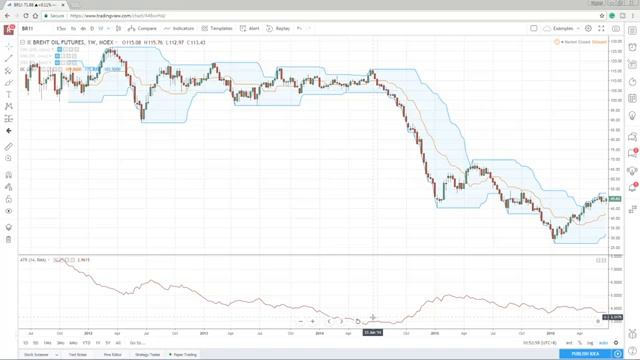Screen dimensions: 640x360
Task: Toggle visibility of first indicator in legend
Action: coord(59,49)
